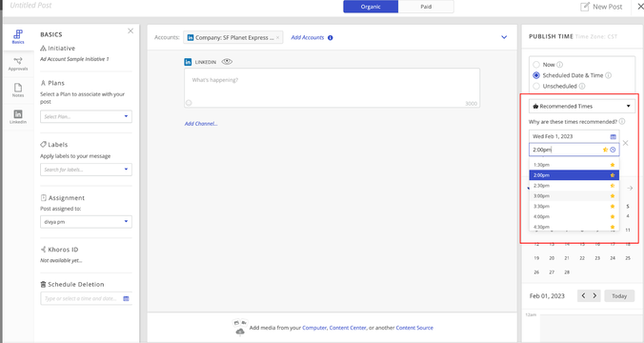Click the clock icon in time field
The height and width of the screenshot is (343, 644).
pos(613,150)
